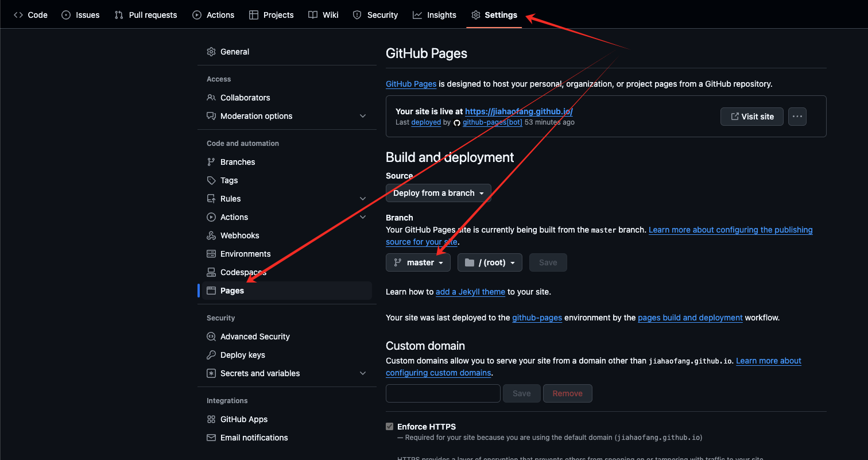Open Email notifications in sidebar
Viewport: 868px width, 460px height.
(x=287, y=438)
